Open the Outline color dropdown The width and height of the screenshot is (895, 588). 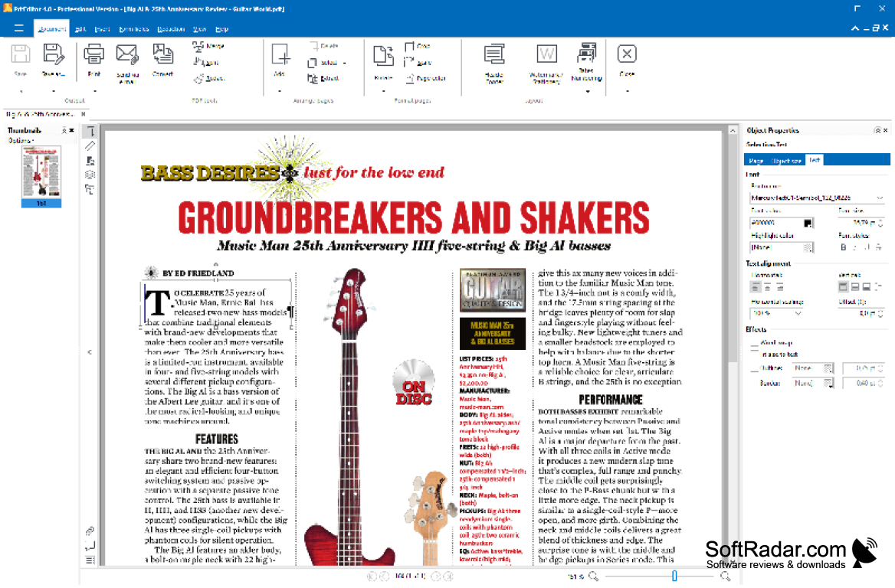[828, 368]
